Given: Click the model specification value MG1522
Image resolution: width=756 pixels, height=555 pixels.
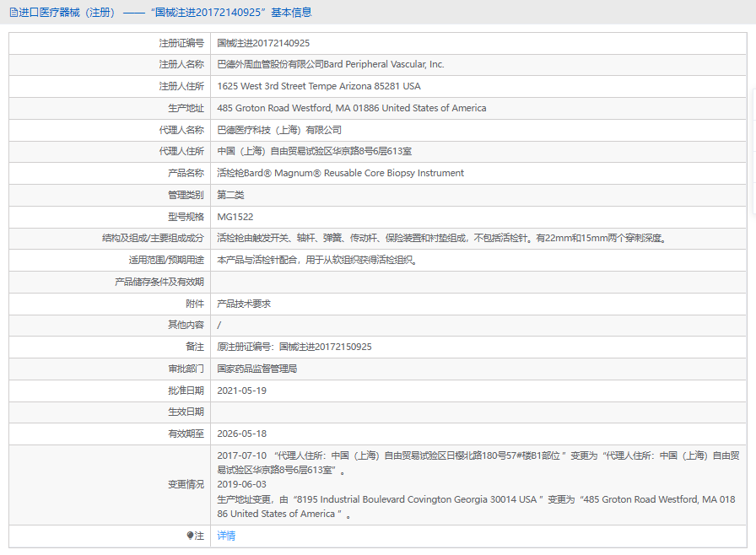Looking at the screenshot, I should pyautogui.click(x=235, y=217).
